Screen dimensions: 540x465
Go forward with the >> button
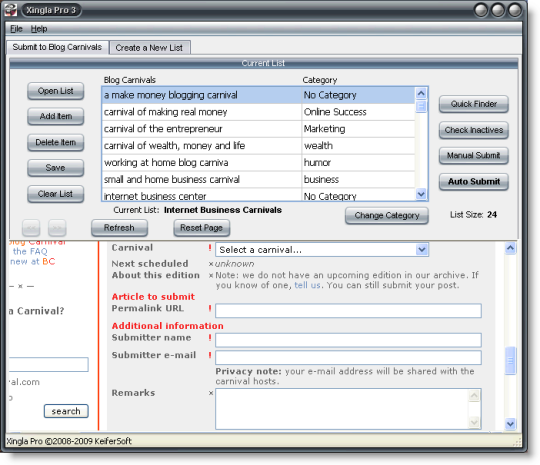pos(57,228)
